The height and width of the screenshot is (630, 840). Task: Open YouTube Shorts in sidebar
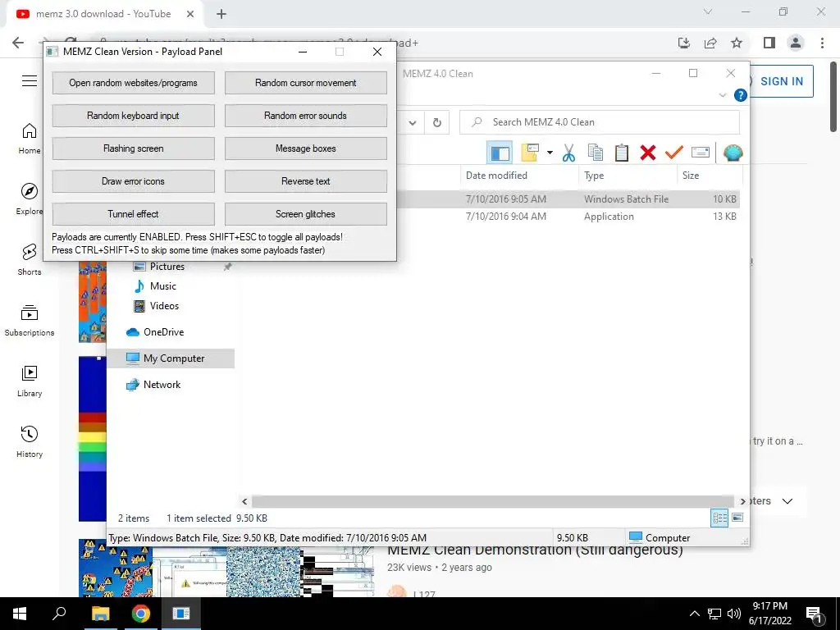(30, 260)
